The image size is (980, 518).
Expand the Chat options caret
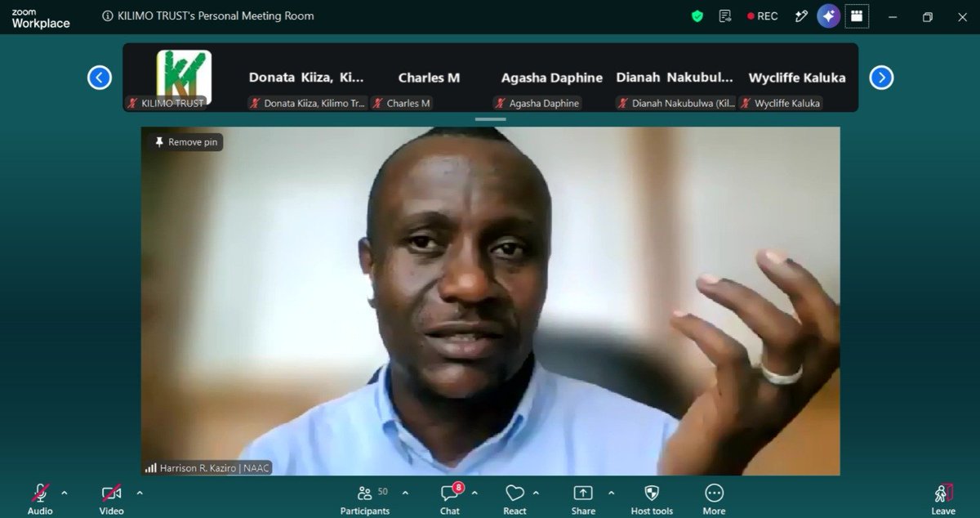pos(474,493)
